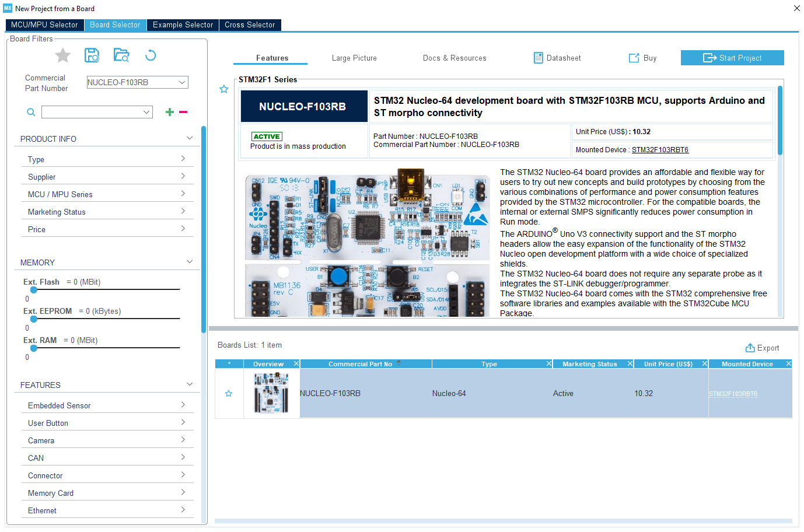Click the details panel vertical scrollbar
804x532 pixels.
780,120
